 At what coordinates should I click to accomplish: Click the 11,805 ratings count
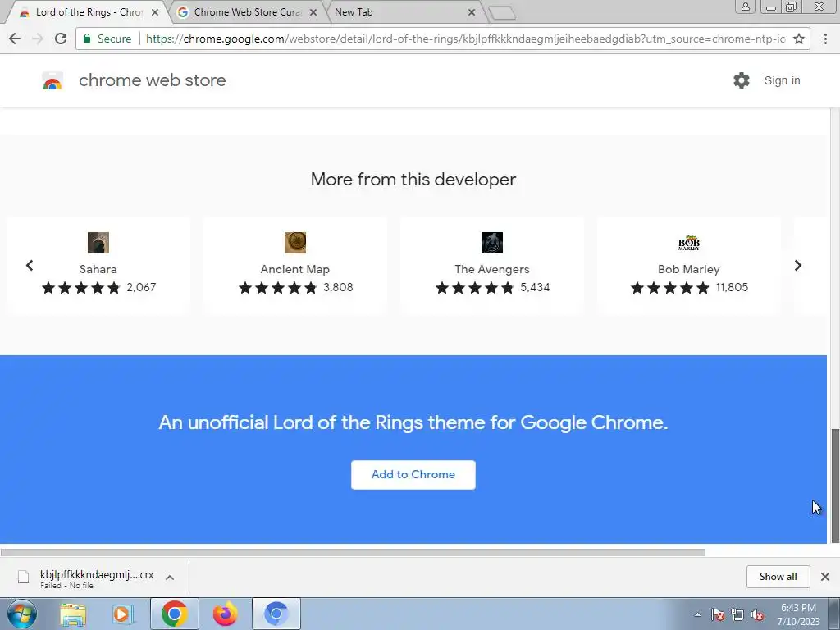(732, 287)
